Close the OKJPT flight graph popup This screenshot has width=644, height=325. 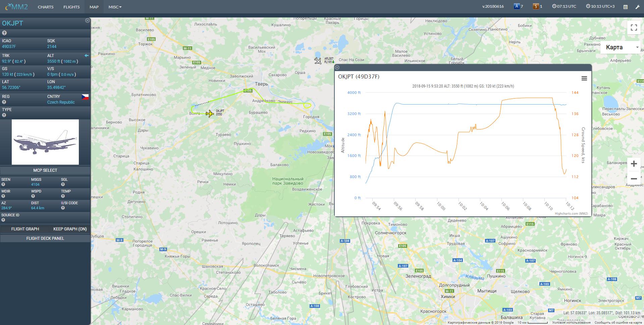(x=337, y=67)
